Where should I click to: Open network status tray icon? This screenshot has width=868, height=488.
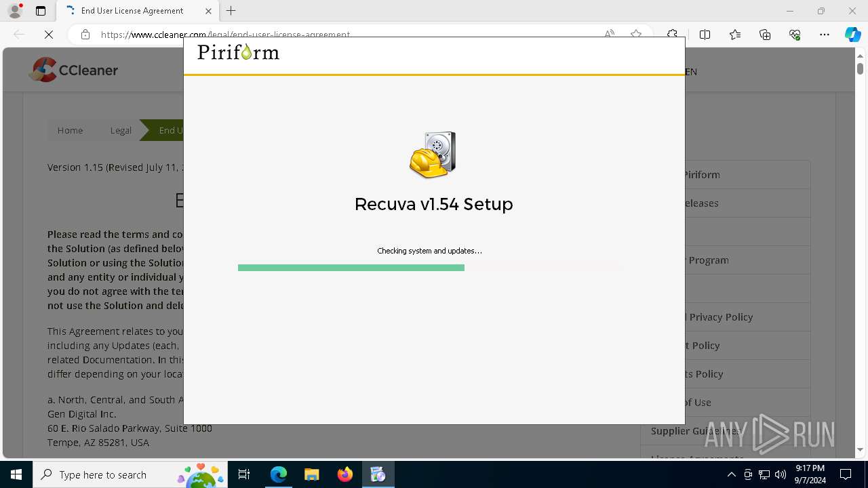pos(764,474)
